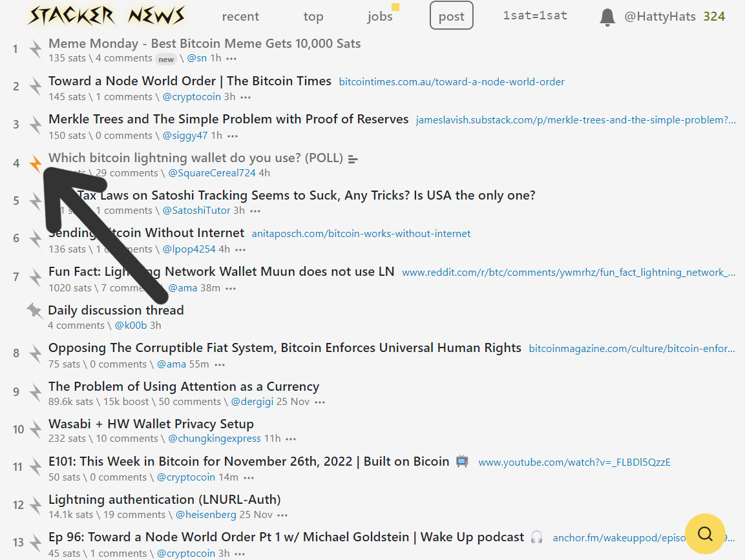Viewport: 745px width, 560px height.
Task: Open the ellipsis menu for @SatoshiTutor post
Action: pos(255,211)
